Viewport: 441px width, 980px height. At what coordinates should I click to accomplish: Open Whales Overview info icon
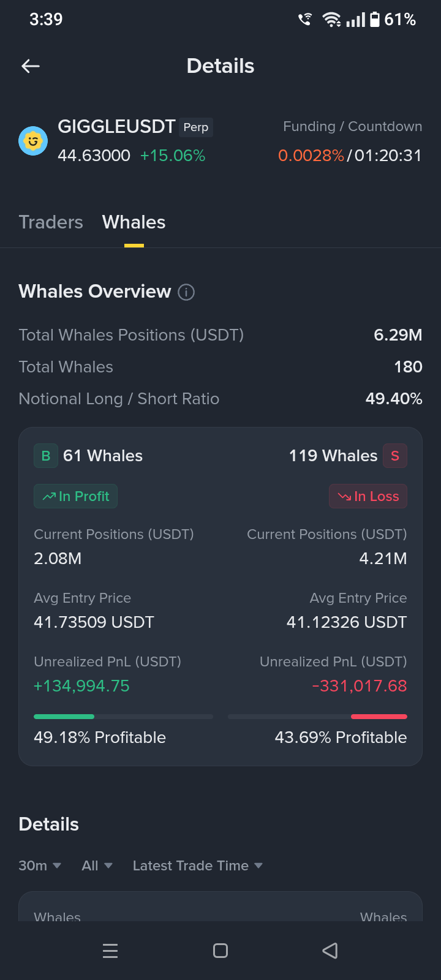186,292
